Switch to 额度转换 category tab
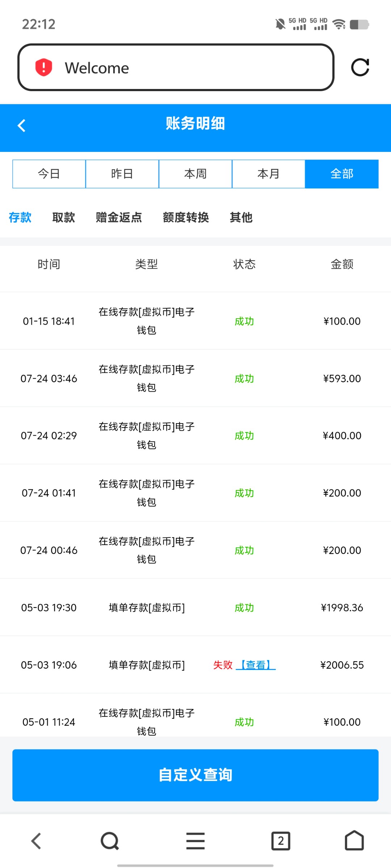Viewport: 391px width, 868px height. [x=186, y=217]
